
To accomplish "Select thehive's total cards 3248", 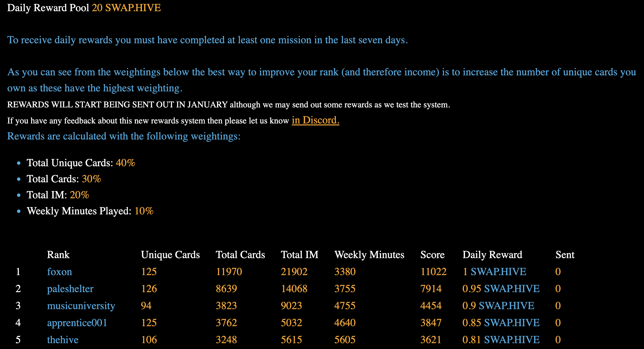I will tap(226, 340).
